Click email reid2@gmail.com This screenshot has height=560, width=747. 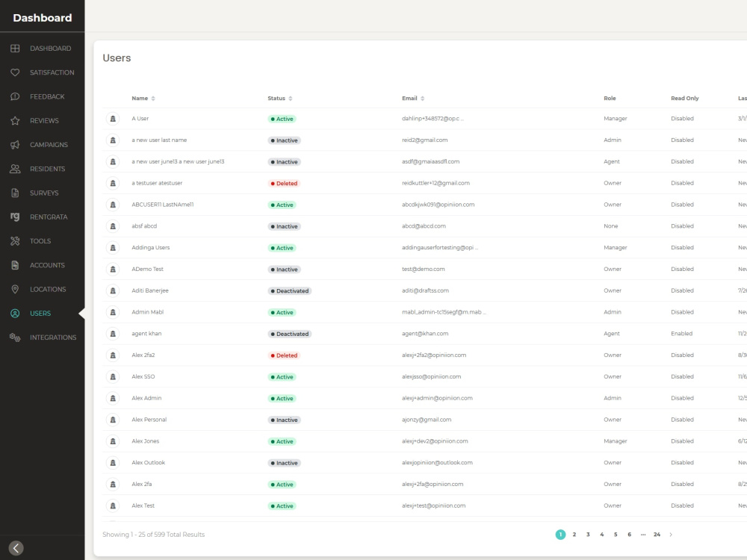tap(424, 140)
